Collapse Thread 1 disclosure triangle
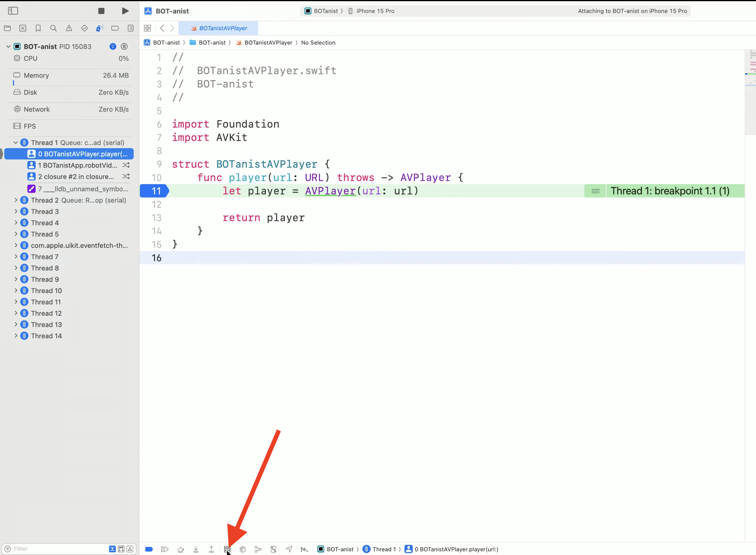The height and width of the screenshot is (555, 756). click(16, 143)
